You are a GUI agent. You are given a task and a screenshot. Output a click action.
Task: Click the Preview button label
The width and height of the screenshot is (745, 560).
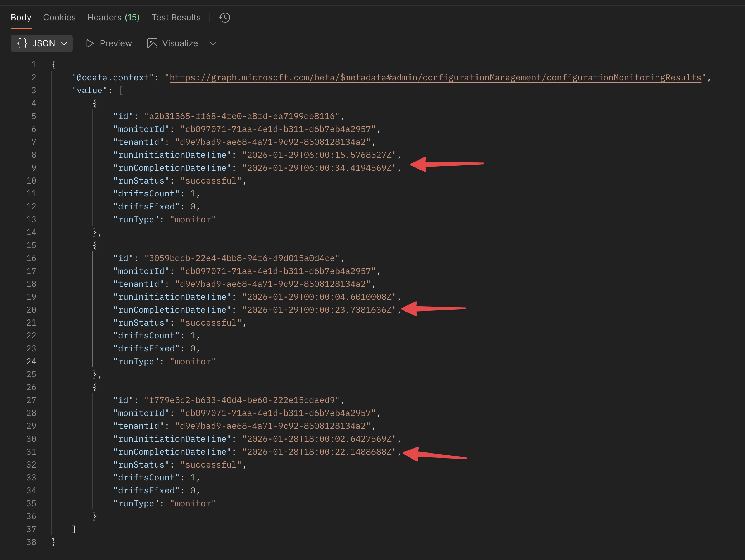pyautogui.click(x=116, y=43)
